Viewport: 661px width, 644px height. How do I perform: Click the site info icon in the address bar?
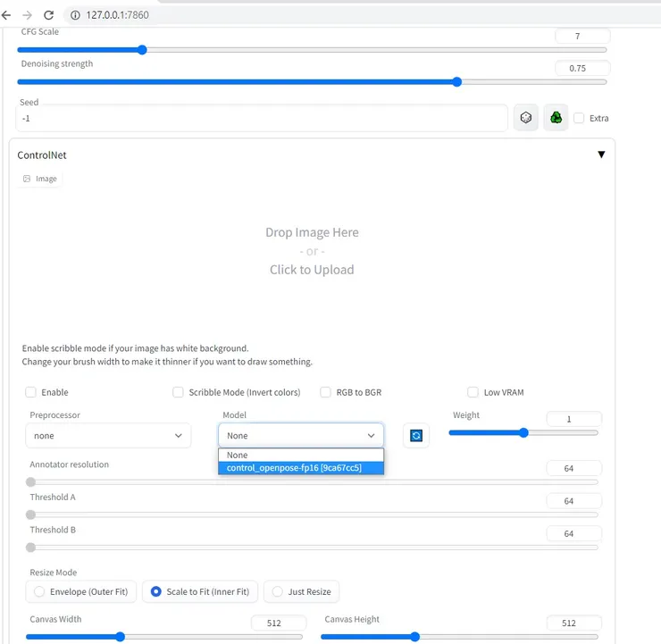pyautogui.click(x=75, y=15)
